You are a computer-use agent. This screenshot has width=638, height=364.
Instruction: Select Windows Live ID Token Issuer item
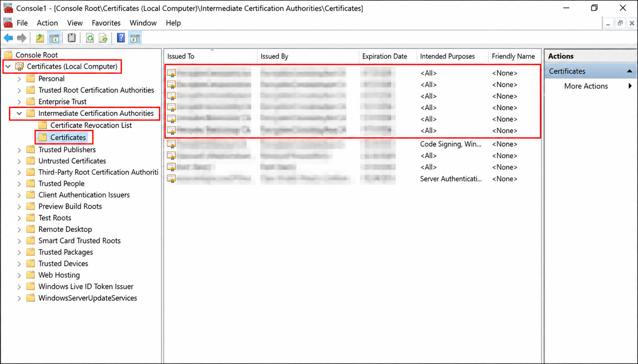click(x=86, y=286)
